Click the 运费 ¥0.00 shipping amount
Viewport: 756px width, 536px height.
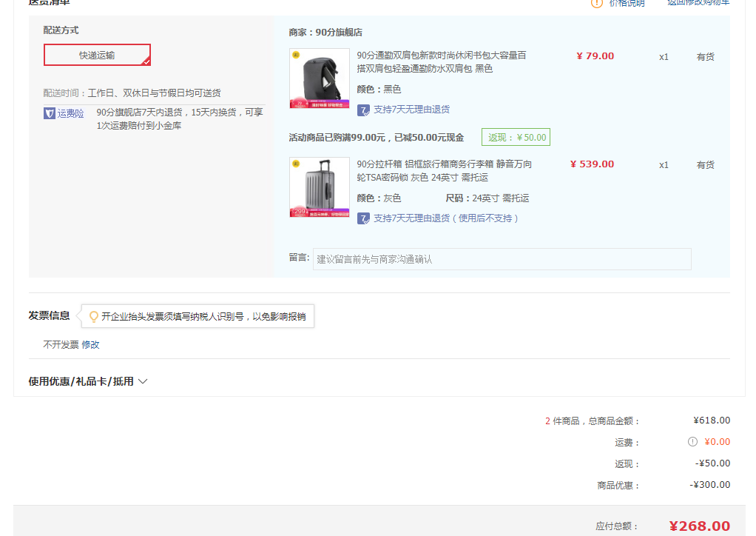pyautogui.click(x=717, y=441)
